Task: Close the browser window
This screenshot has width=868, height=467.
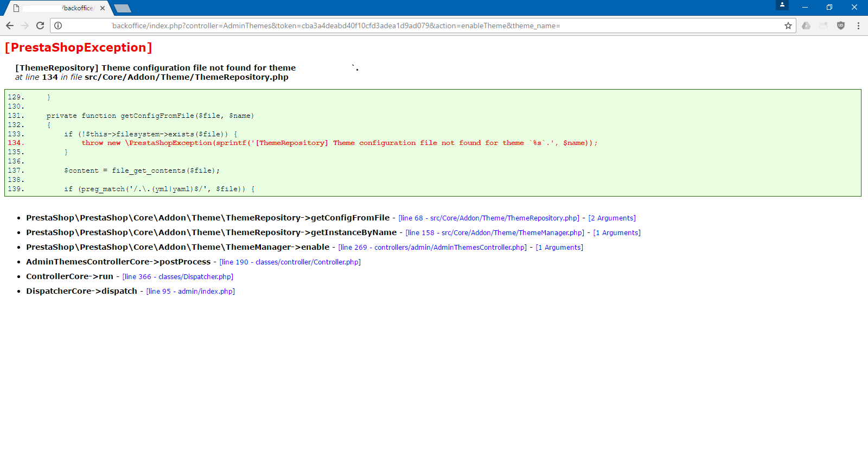Action: pyautogui.click(x=854, y=8)
